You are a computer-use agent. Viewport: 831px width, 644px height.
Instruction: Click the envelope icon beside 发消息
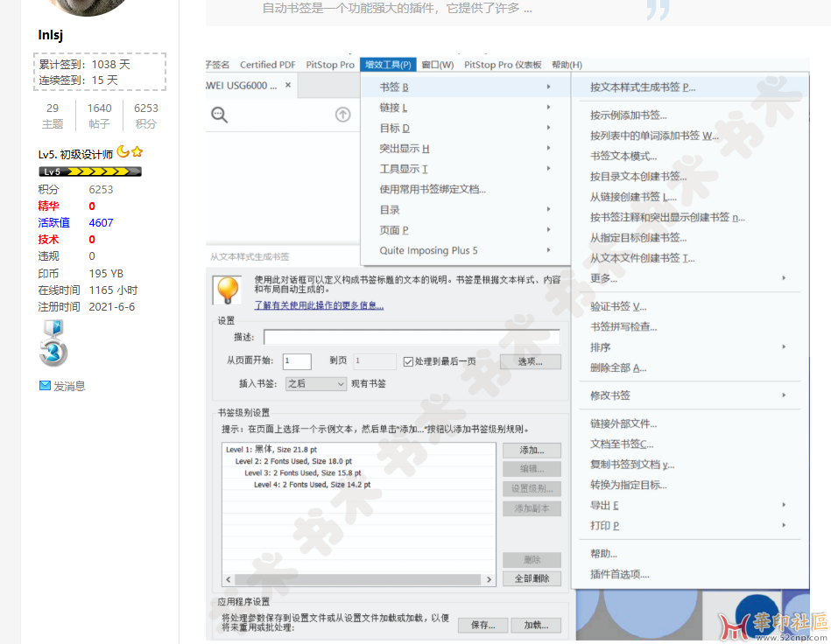click(x=45, y=386)
